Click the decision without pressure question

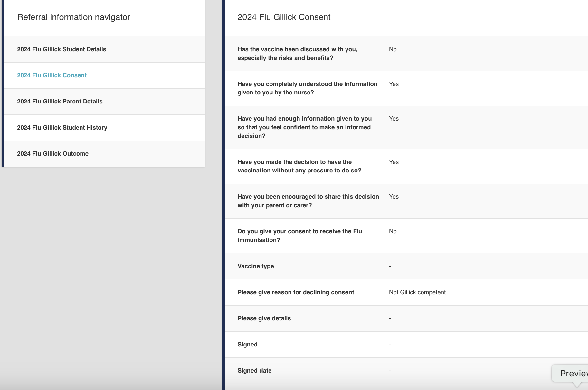pyautogui.click(x=299, y=166)
